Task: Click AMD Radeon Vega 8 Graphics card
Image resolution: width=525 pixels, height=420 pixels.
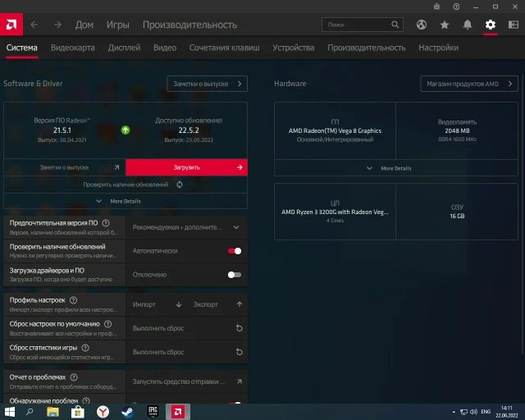Action: pyautogui.click(x=335, y=130)
